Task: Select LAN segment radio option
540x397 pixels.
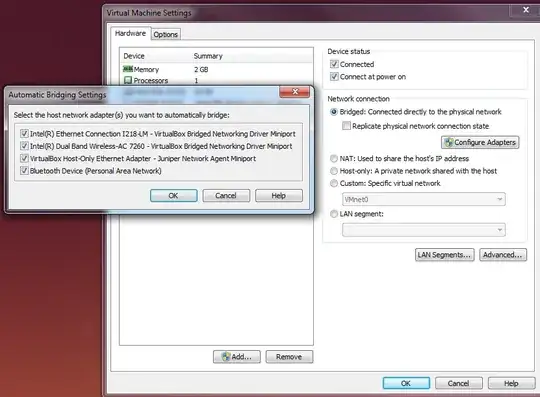Action: (334, 214)
